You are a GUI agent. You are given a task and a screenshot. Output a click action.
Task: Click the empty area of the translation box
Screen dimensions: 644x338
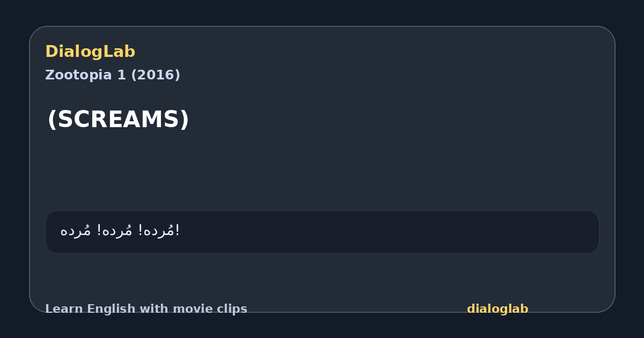386,232
